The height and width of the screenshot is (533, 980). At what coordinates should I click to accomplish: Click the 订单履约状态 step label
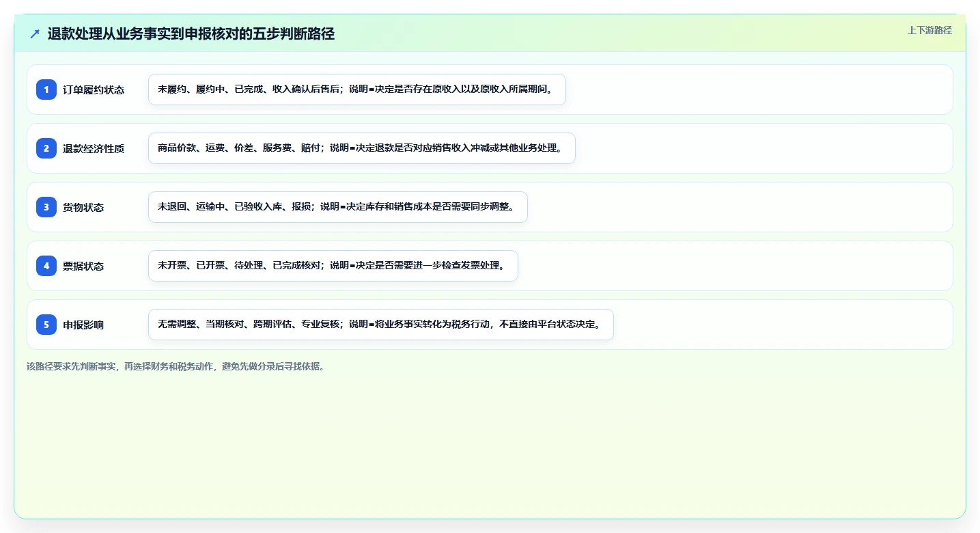pos(94,90)
